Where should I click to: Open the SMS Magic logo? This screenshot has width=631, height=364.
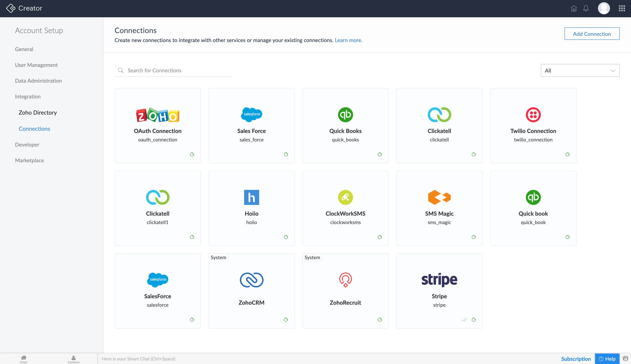click(439, 197)
